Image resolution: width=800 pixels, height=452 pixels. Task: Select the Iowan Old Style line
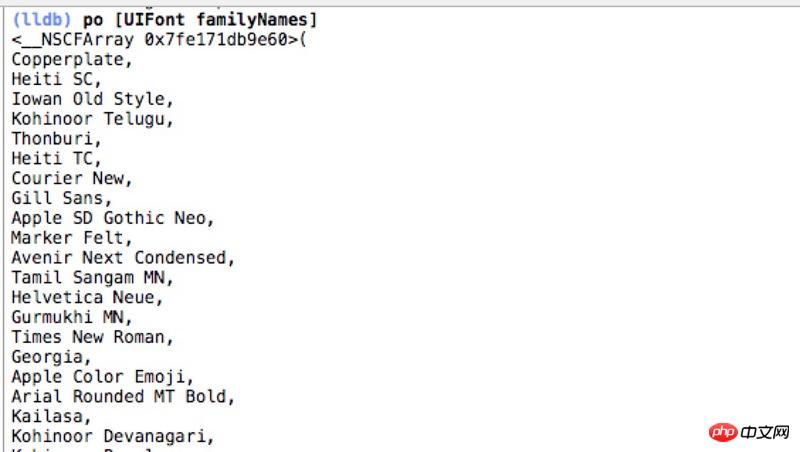click(93, 99)
